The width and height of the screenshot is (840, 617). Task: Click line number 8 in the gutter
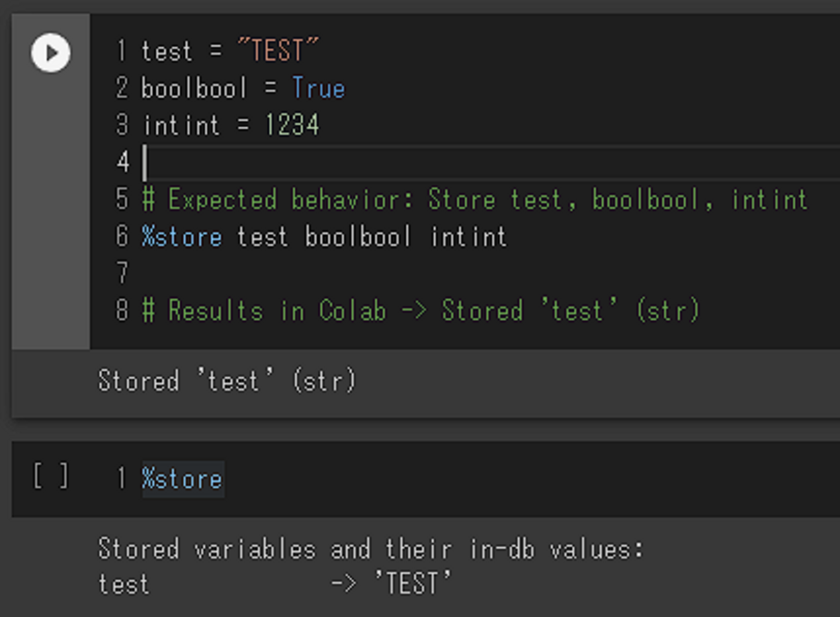[x=122, y=311]
